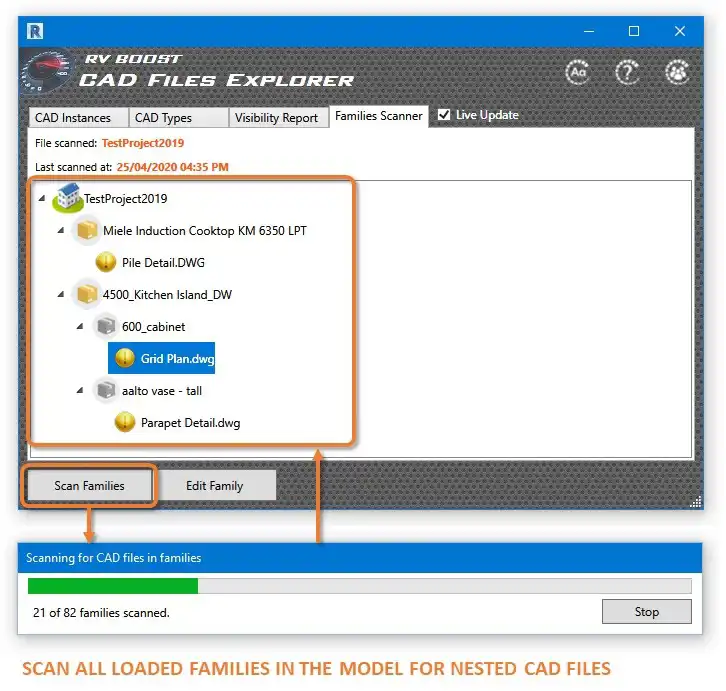726x691 pixels.
Task: Stop the family scanning progress
Action: [646, 611]
